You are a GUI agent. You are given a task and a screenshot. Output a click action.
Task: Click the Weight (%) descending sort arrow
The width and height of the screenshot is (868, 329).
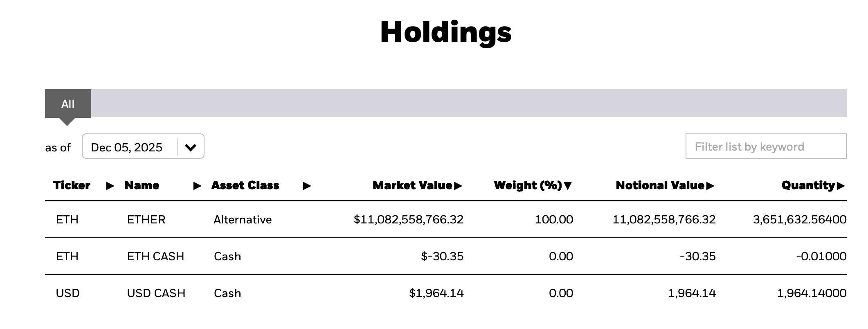point(569,185)
